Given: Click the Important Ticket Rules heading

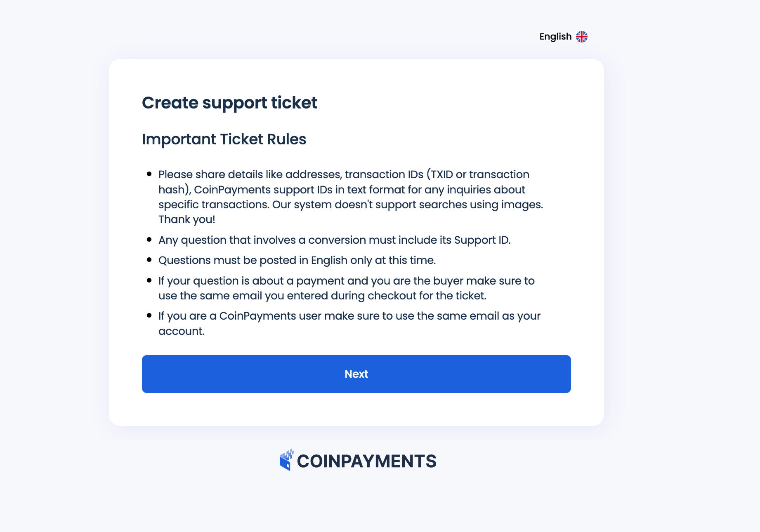Looking at the screenshot, I should pos(224,139).
